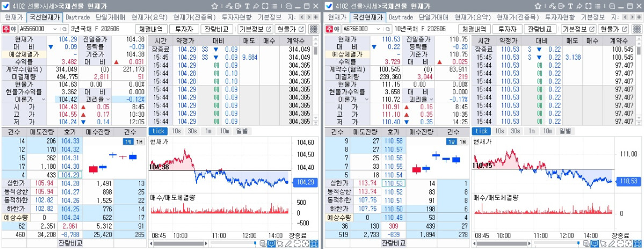This screenshot has height=249, width=644.
Task: Click the 체결내역 button in the left window
Action: 151,29
